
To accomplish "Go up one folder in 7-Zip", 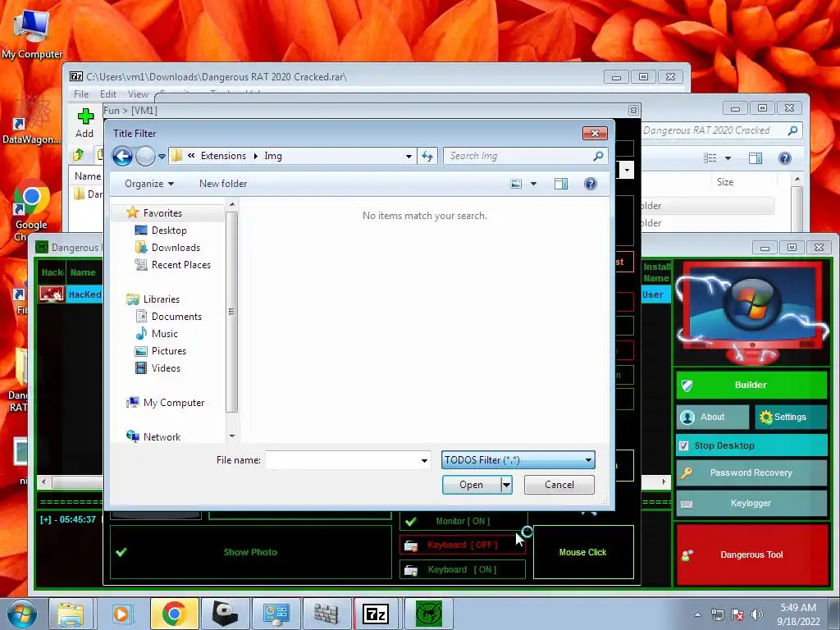I will click(79, 155).
